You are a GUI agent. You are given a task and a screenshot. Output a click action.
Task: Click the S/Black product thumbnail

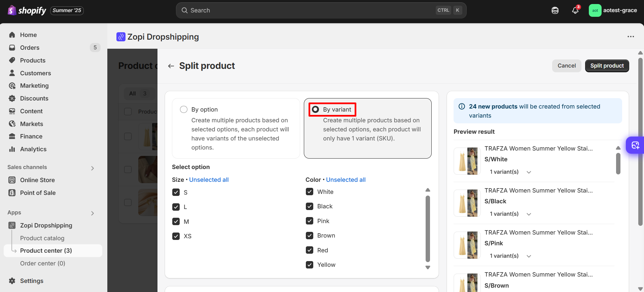[467, 203]
